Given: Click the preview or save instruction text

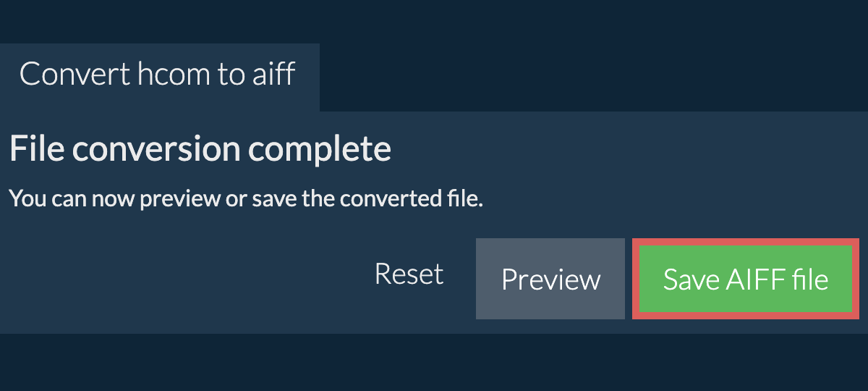Looking at the screenshot, I should point(246,198).
